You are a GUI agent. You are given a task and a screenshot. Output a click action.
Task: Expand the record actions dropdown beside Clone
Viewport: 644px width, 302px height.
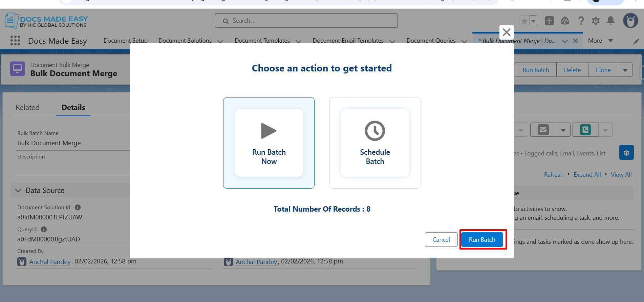pos(625,70)
